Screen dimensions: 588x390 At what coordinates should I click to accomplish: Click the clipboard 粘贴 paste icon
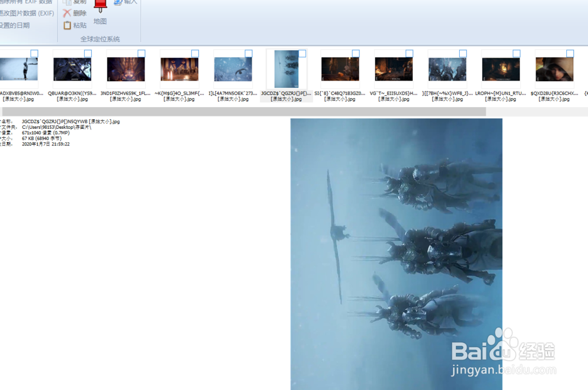point(67,25)
